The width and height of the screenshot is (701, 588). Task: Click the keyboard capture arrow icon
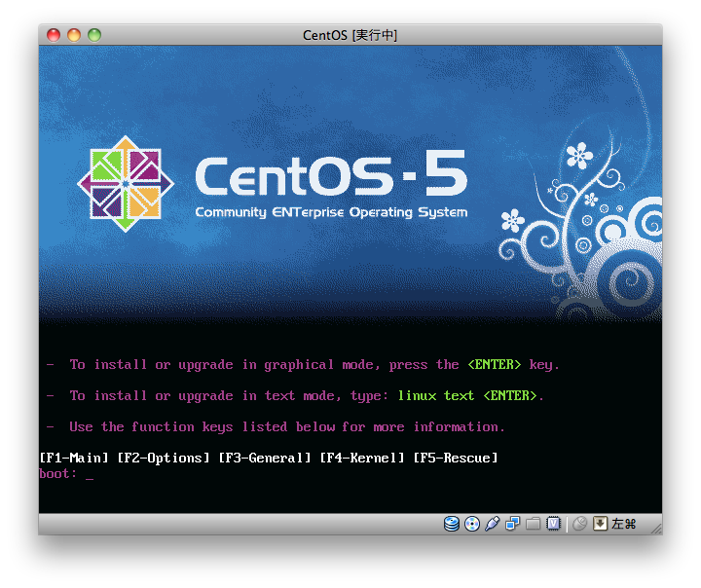pyautogui.click(x=600, y=524)
